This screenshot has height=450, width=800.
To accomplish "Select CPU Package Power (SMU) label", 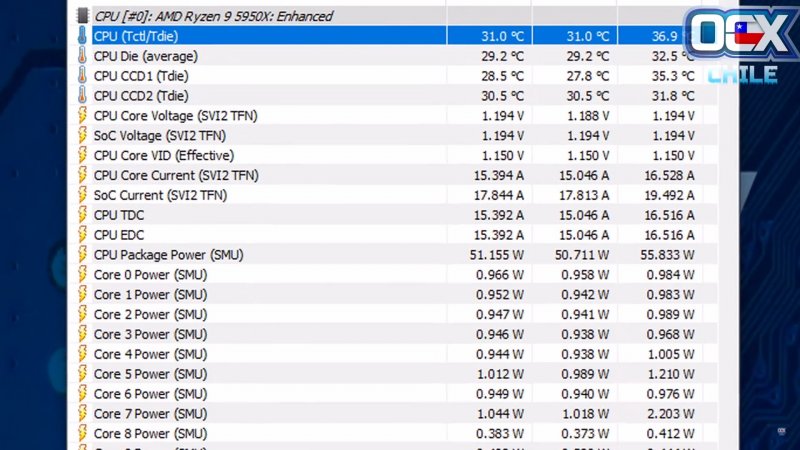I will pos(169,255).
